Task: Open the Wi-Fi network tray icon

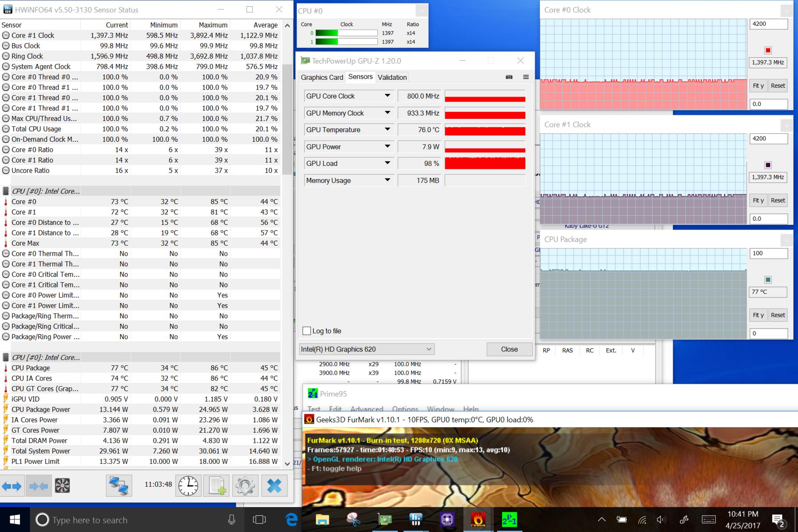Action: (642, 520)
